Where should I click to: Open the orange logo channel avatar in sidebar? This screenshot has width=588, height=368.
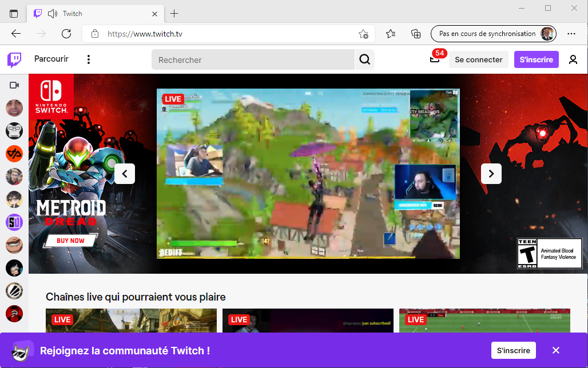(14, 154)
